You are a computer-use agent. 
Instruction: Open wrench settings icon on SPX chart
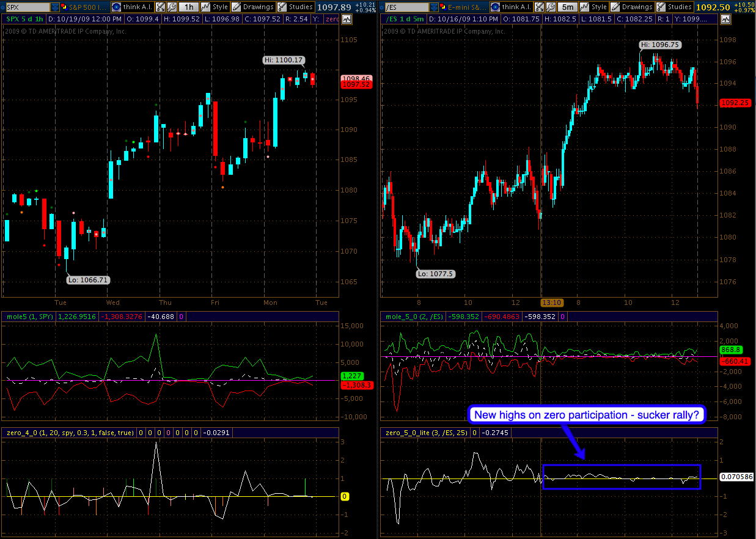(x=172, y=7)
